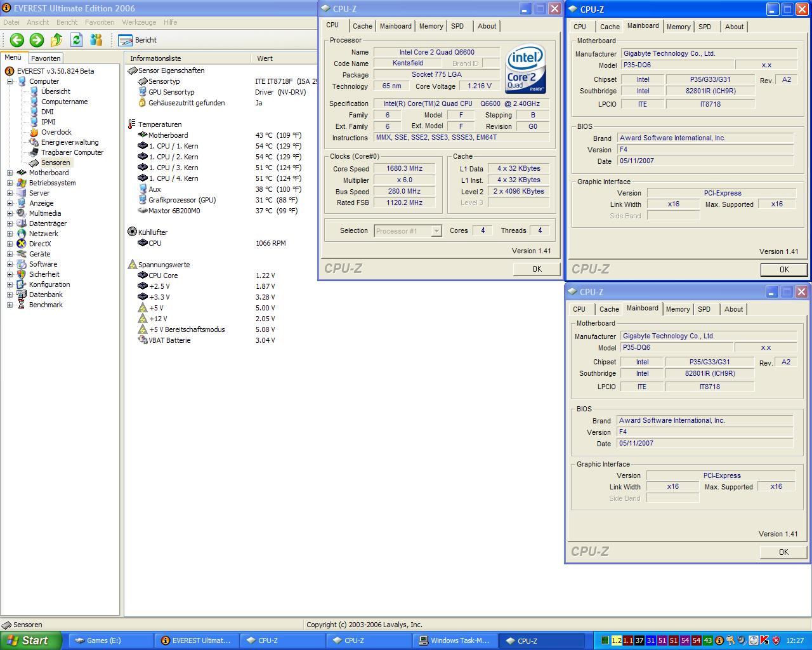Click the Konfiguration icon in tree
The image size is (812, 650).
(x=22, y=284)
